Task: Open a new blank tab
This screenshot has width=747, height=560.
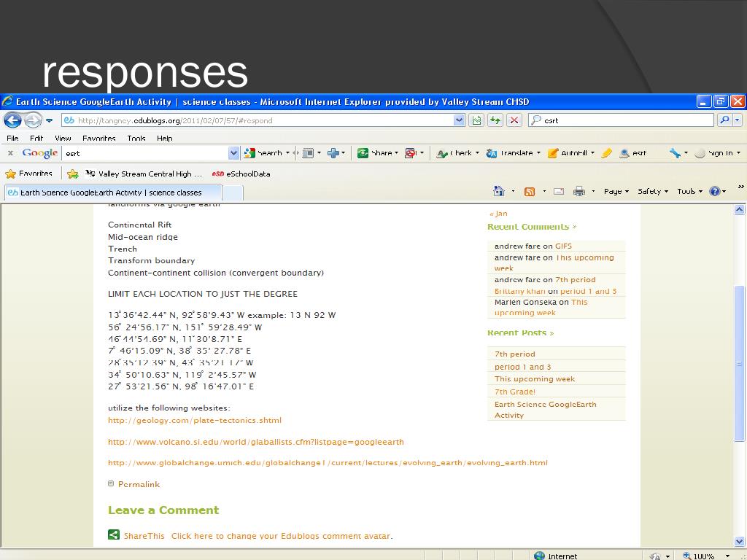Action: tap(233, 192)
